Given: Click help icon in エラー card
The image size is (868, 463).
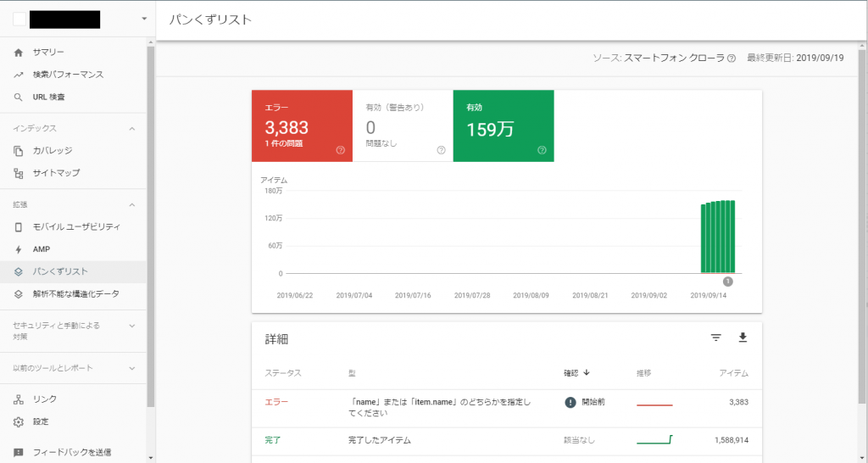Looking at the screenshot, I should click(x=341, y=150).
